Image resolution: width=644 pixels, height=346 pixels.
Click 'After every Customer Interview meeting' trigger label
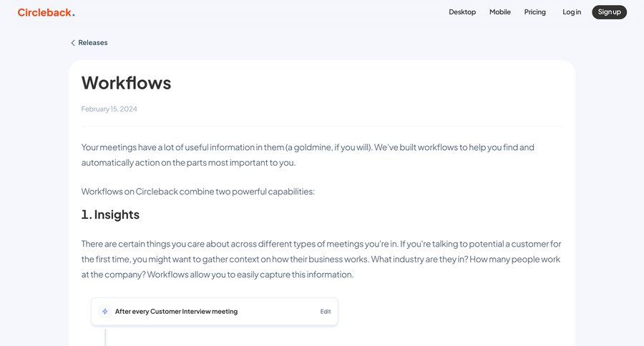[176, 312]
